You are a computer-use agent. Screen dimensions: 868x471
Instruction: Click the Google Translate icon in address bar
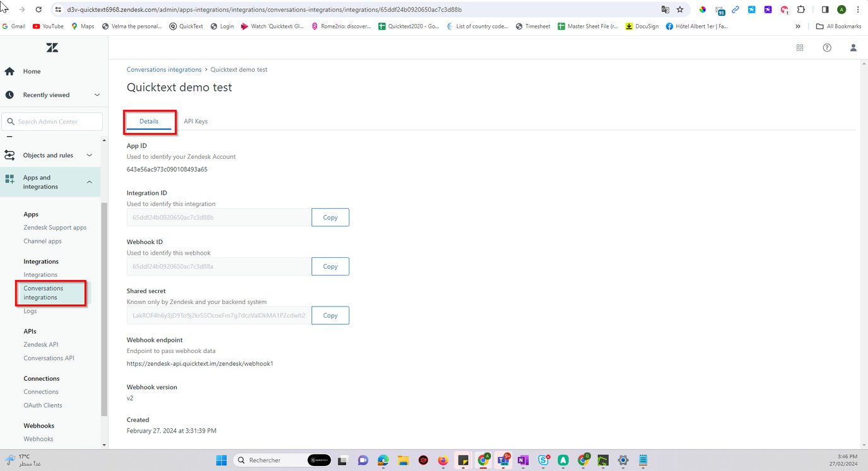pyautogui.click(x=664, y=10)
